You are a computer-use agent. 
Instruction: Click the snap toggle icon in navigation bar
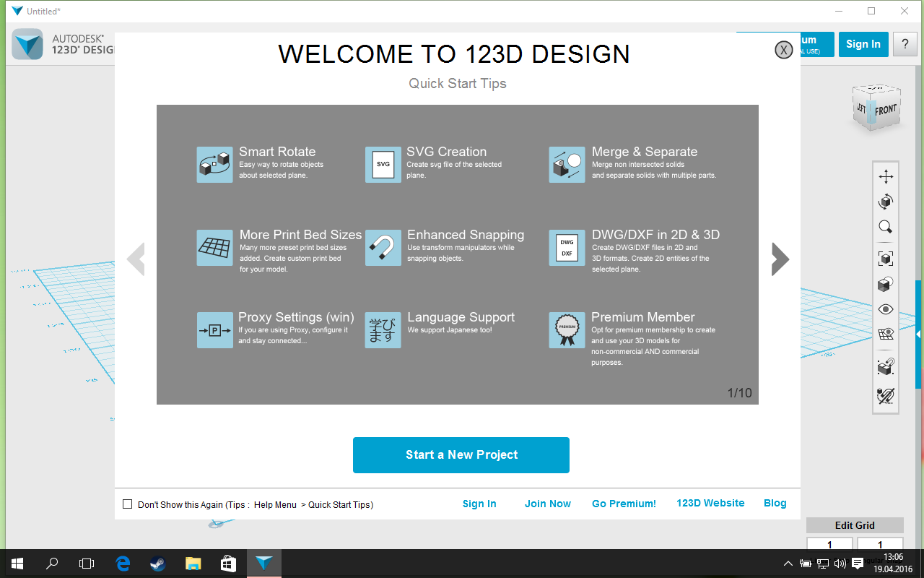click(x=886, y=366)
